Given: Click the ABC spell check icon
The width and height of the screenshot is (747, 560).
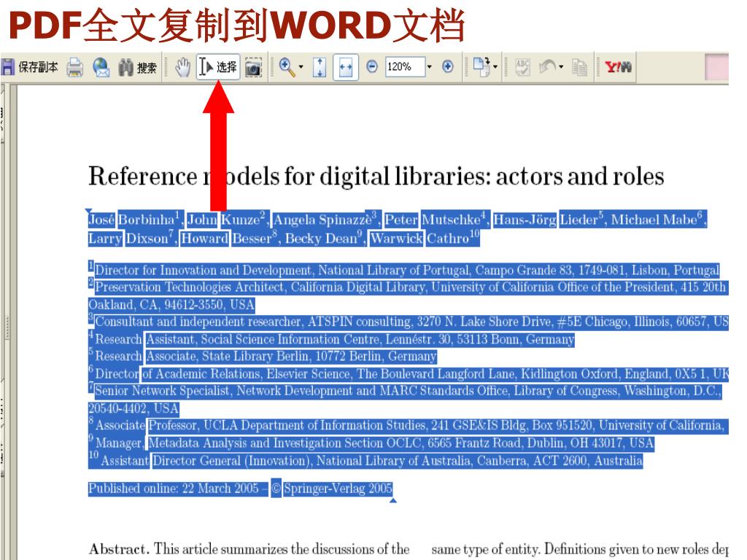Looking at the screenshot, I should [x=522, y=67].
